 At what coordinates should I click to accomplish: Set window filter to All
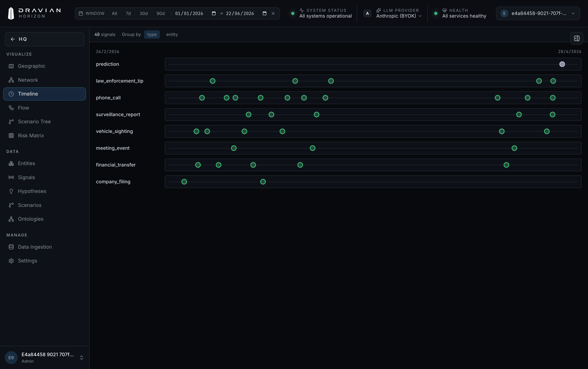114,13
